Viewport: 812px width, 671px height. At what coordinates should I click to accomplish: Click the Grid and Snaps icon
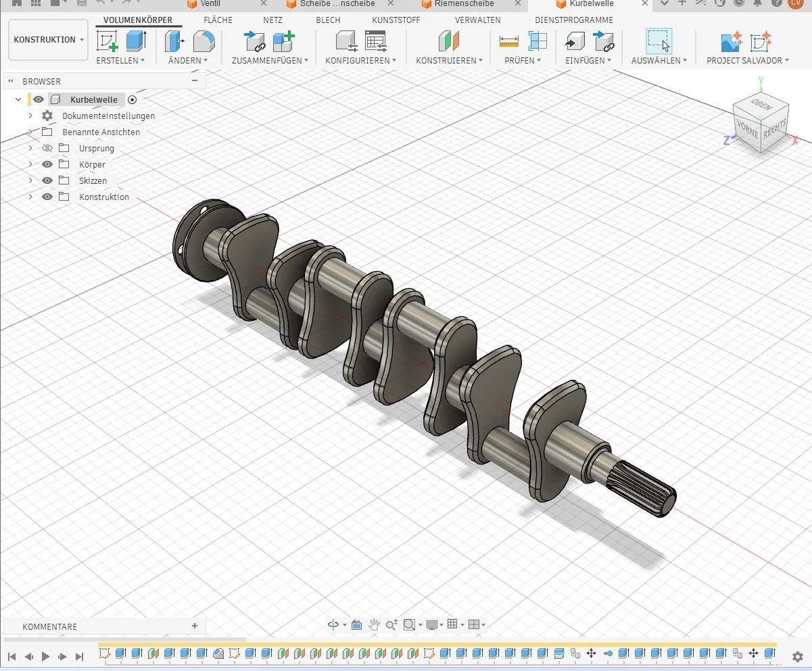pos(452,624)
